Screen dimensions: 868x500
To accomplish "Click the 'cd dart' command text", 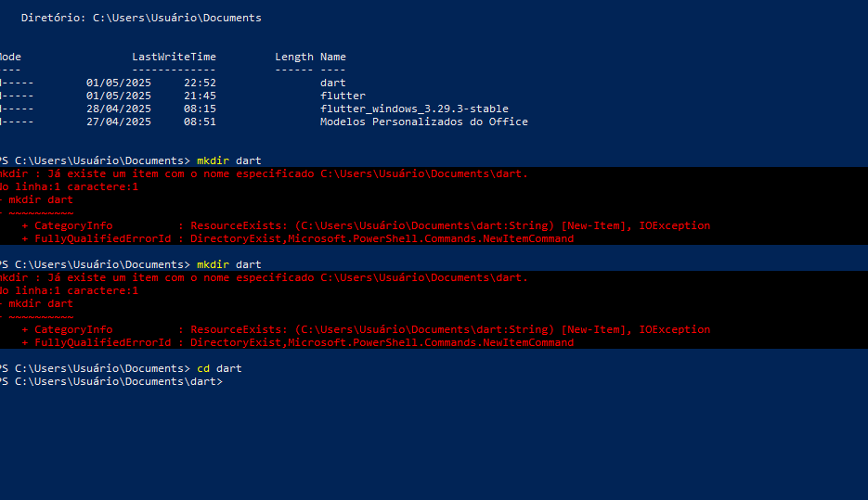I will click(219, 368).
